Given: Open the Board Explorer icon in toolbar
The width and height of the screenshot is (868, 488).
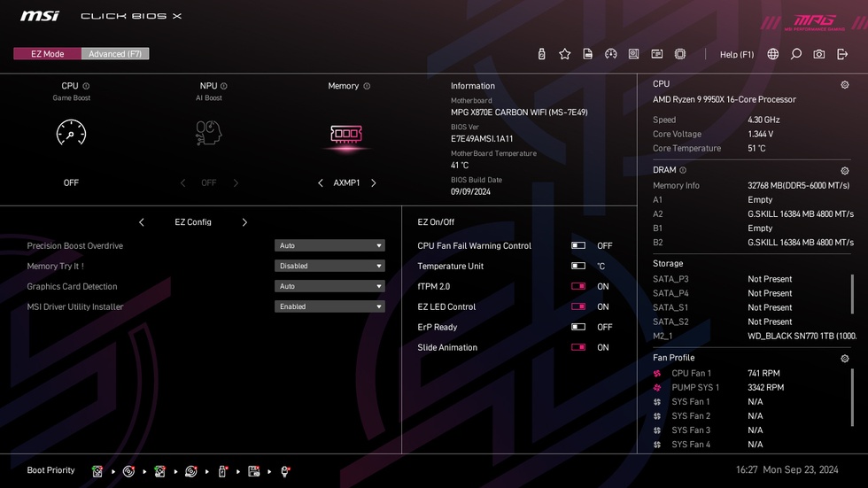Looking at the screenshot, I should click(634, 54).
